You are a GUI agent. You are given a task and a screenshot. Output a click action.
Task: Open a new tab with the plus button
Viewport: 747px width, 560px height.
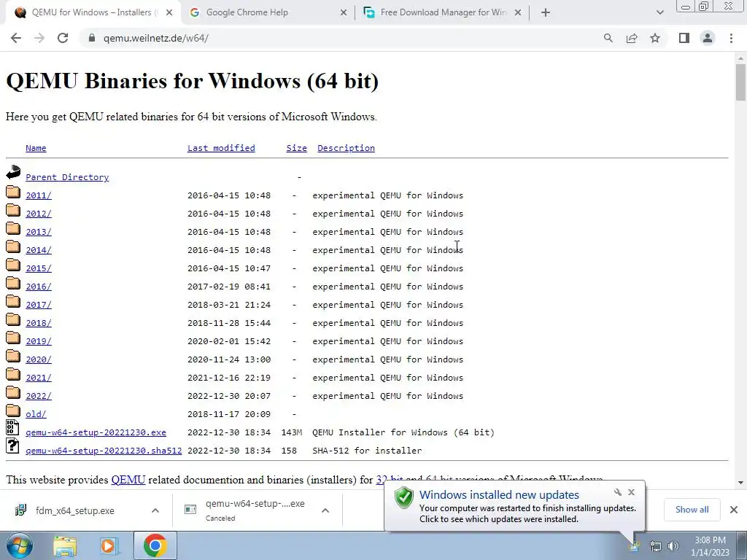[546, 13]
